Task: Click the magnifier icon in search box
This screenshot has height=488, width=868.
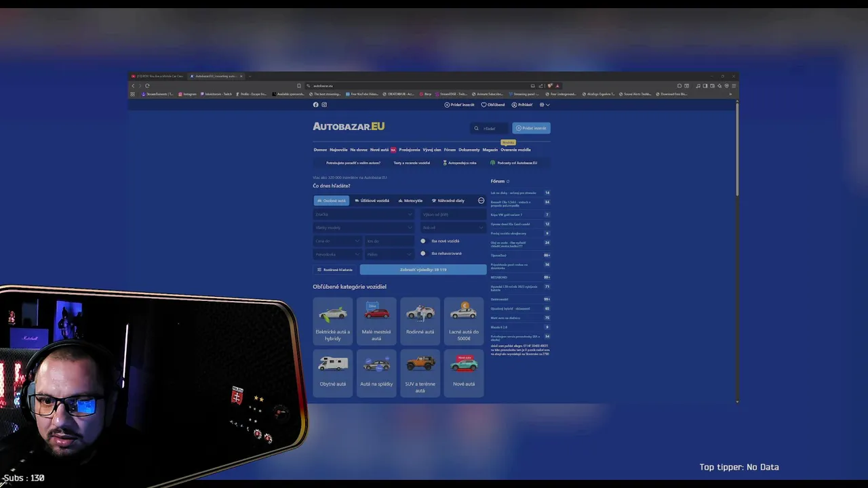Action: pos(476,128)
